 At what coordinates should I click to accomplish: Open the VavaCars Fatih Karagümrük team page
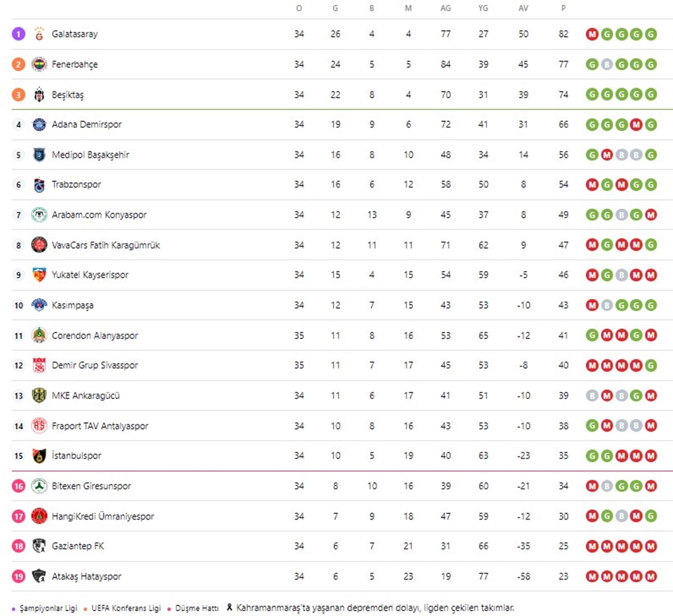106,245
